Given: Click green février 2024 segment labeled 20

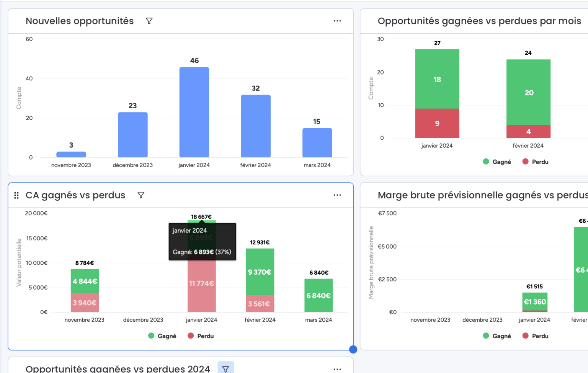Looking at the screenshot, I should pos(528,93).
